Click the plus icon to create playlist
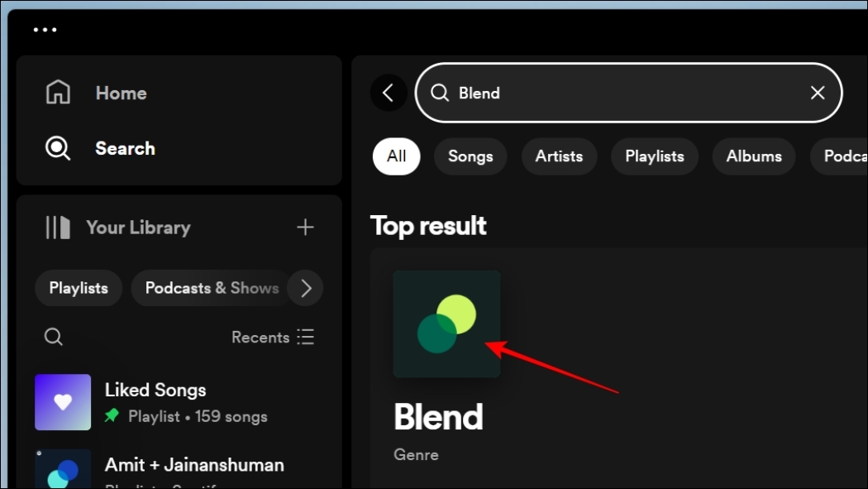Viewport: 868px width, 489px height. (x=305, y=227)
